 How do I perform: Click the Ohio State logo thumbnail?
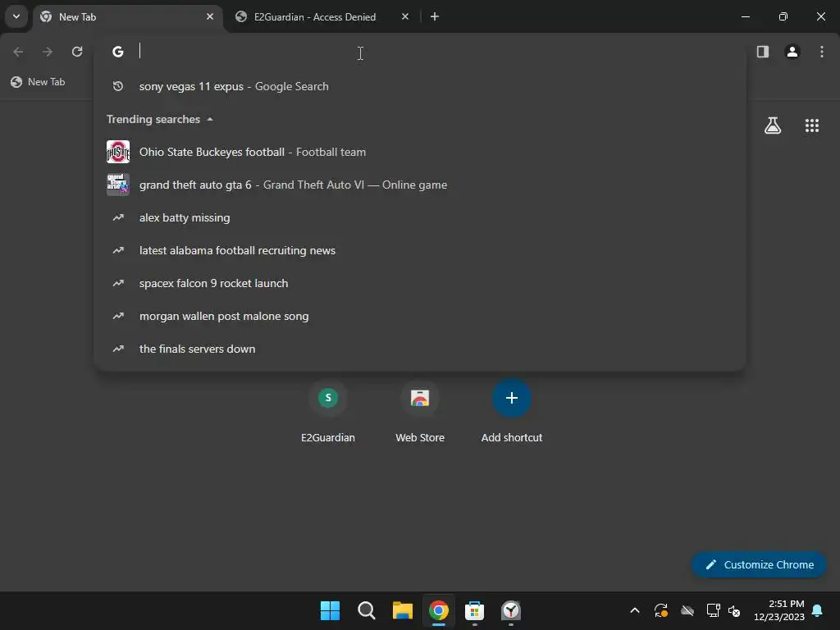click(x=118, y=152)
